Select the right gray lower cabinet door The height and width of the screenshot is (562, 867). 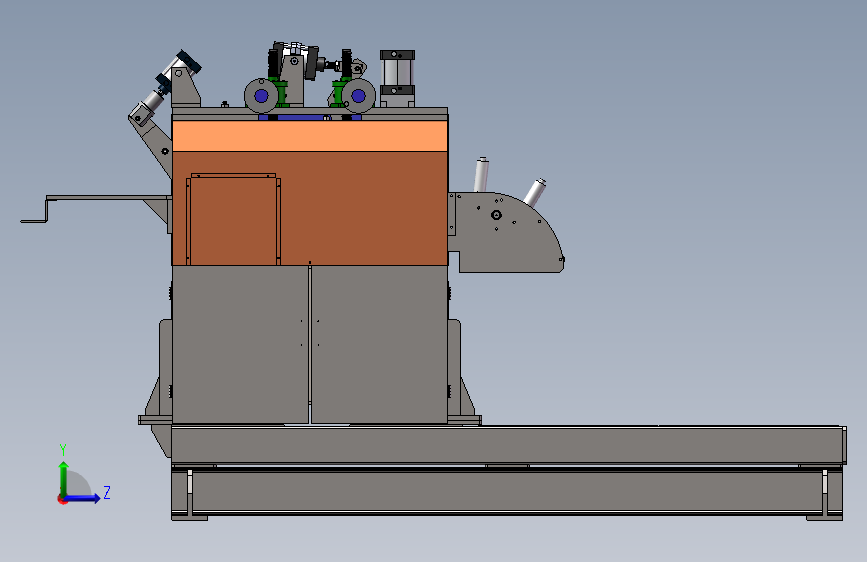[379, 344]
